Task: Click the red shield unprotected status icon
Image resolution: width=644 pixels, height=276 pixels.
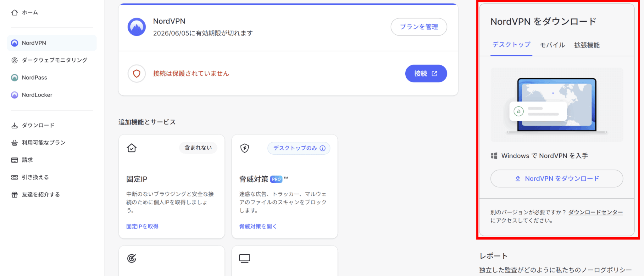Action: [136, 74]
